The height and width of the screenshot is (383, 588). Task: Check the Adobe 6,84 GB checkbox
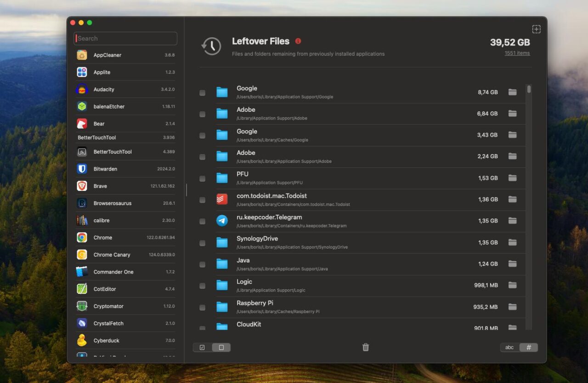click(x=202, y=114)
